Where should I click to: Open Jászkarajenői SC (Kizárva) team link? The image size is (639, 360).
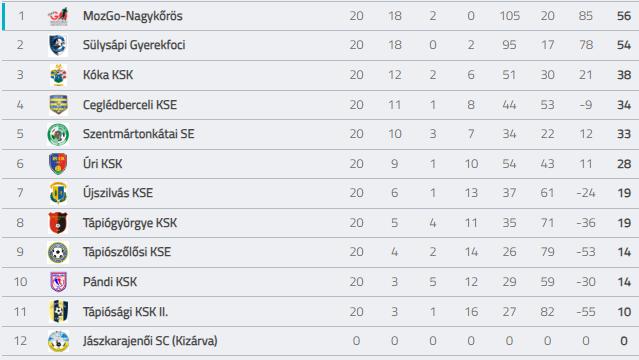coord(150,341)
